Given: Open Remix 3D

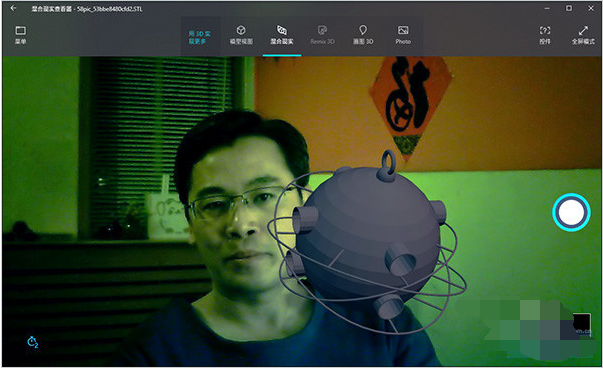Looking at the screenshot, I should (x=322, y=35).
